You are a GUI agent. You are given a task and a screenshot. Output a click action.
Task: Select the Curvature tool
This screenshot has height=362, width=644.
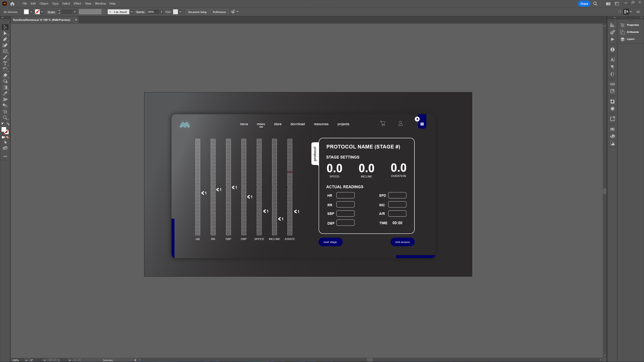pos(5,45)
